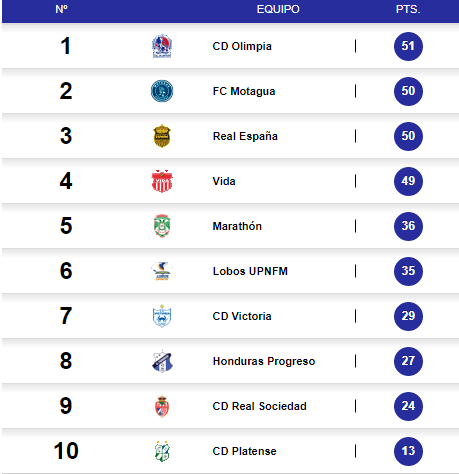Screen dimensions: 459x474
Task: Open the CD Olimpia team name
Action: pyautogui.click(x=242, y=46)
